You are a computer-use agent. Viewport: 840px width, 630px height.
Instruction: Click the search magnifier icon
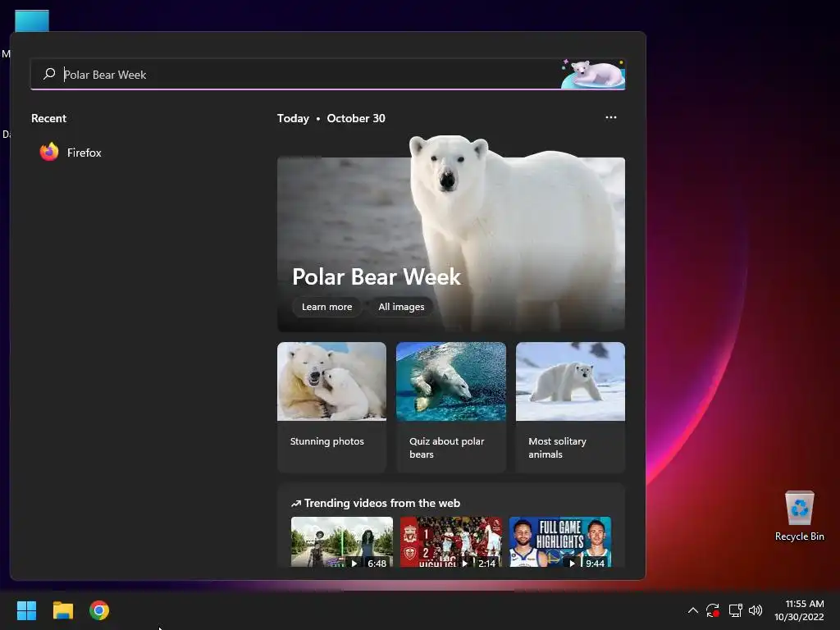click(49, 74)
